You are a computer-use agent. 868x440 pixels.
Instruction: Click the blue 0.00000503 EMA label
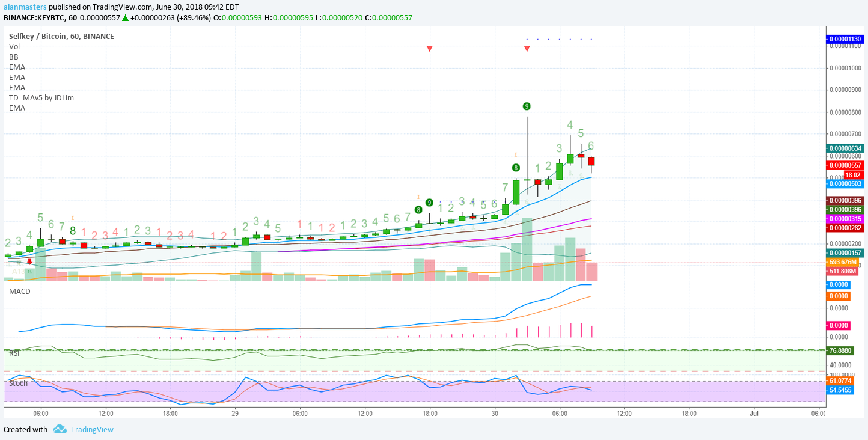point(845,183)
